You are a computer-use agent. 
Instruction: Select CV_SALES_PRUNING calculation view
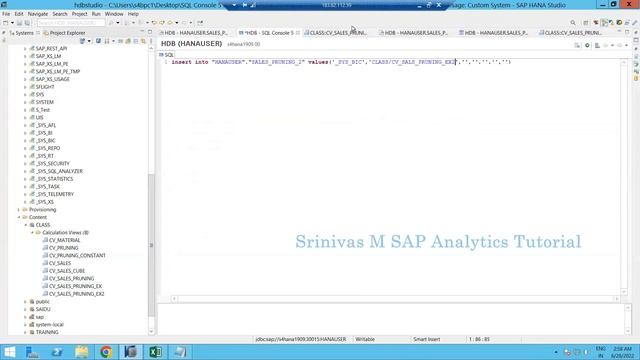71,279
